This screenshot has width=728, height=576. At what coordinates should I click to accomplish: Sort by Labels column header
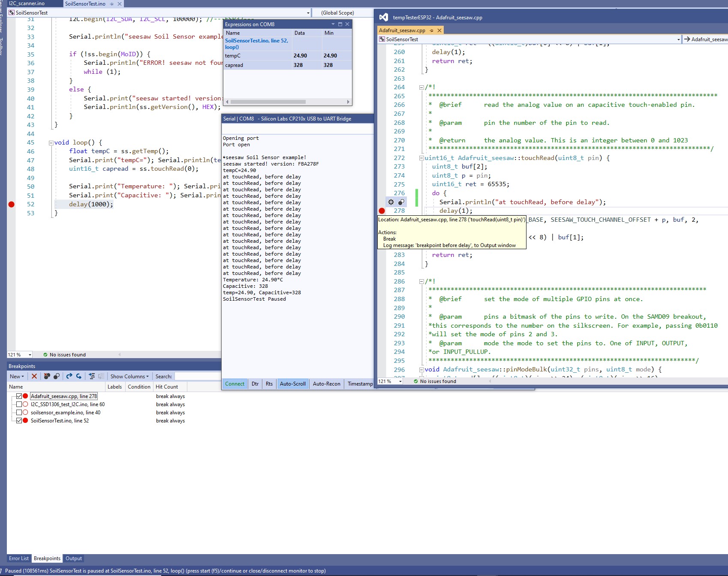[114, 387]
